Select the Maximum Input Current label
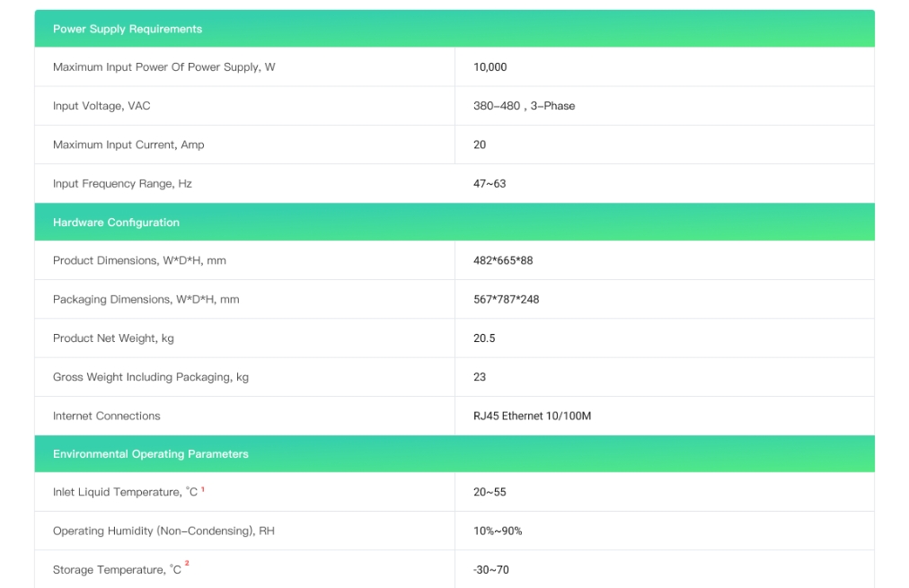This screenshot has width=909, height=588. click(x=128, y=145)
